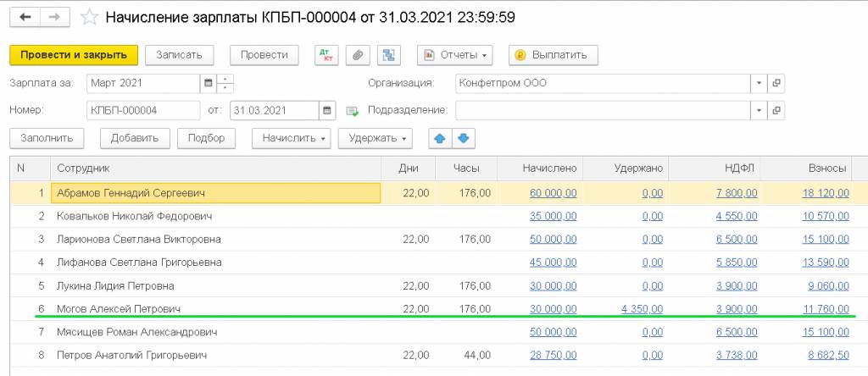
Task: Open Лифанова's НДФЛ 5 850,00
Action: [x=737, y=263]
